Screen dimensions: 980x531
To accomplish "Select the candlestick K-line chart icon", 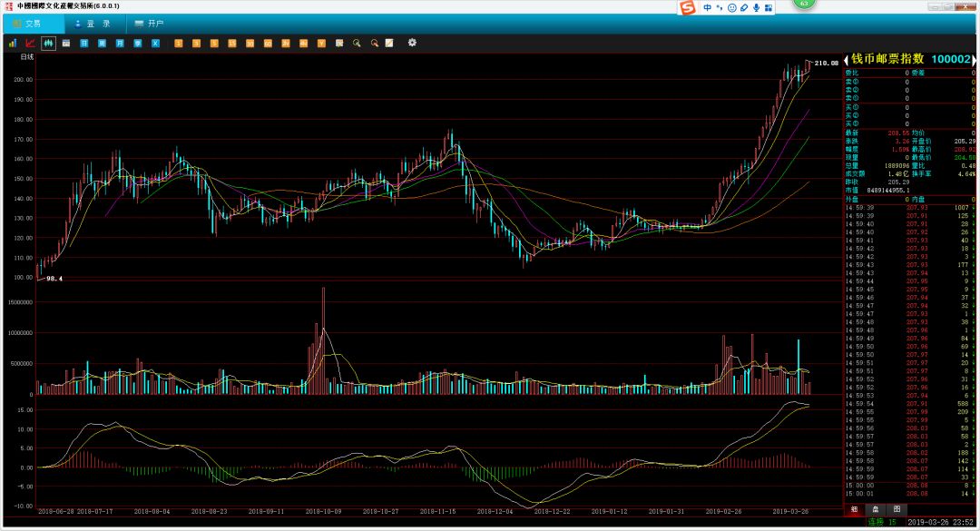I will tap(48, 44).
